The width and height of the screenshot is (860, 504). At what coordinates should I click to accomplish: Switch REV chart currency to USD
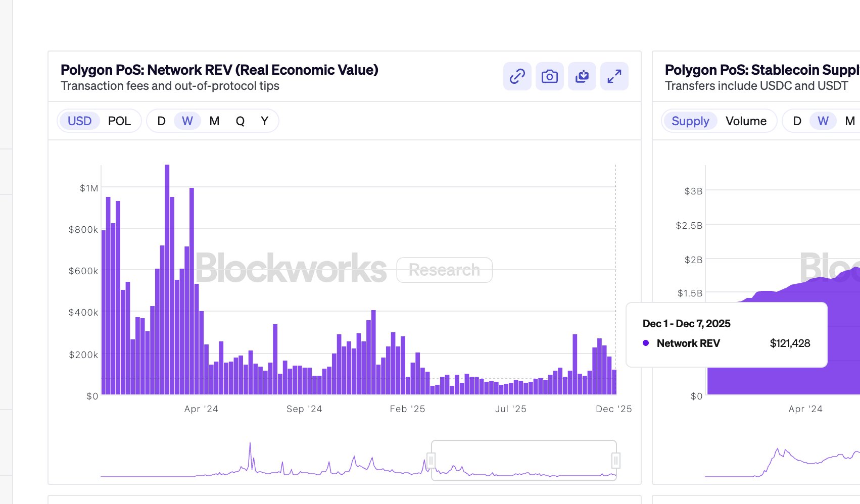(x=80, y=121)
